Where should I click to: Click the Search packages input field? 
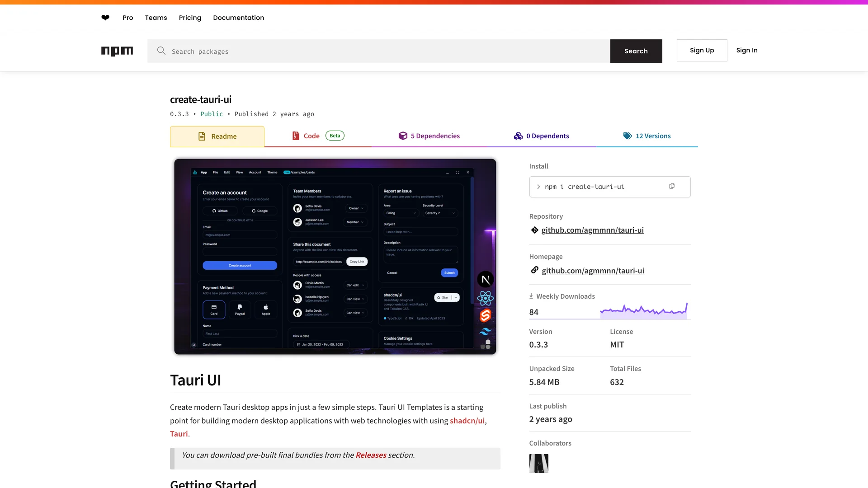(x=316, y=51)
